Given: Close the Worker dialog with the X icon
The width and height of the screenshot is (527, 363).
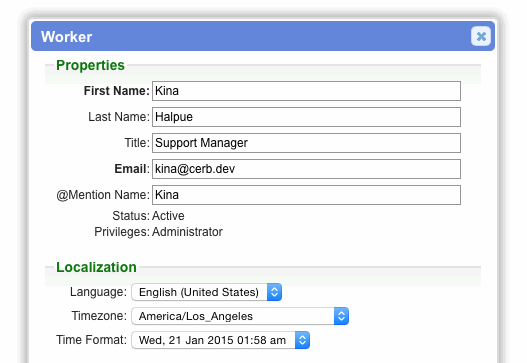Looking at the screenshot, I should (x=481, y=36).
